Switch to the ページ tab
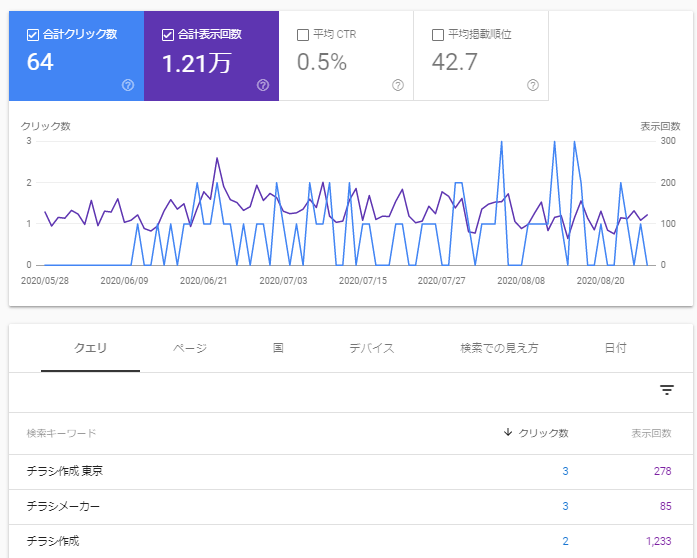Viewport: 697px width, 558px height. (190, 348)
